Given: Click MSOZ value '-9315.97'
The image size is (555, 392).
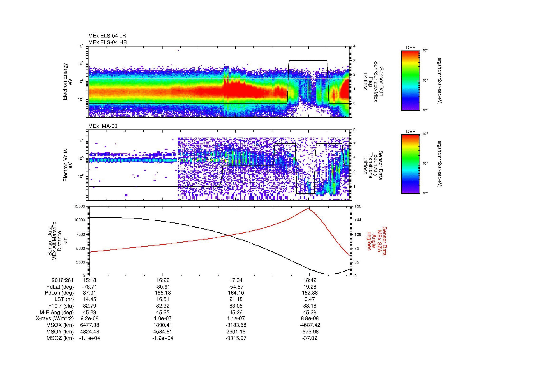Looking at the screenshot, I should 236,338.
